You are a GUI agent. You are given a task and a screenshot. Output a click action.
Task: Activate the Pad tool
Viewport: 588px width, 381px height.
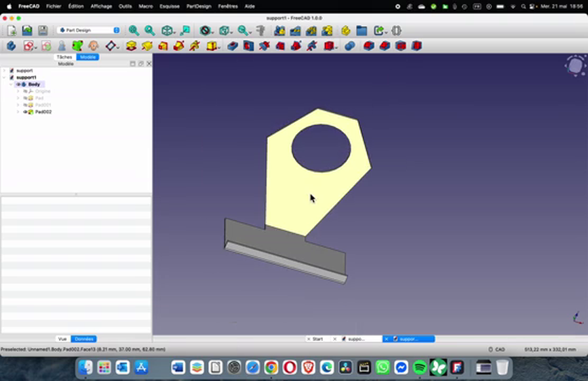pyautogui.click(x=131, y=46)
